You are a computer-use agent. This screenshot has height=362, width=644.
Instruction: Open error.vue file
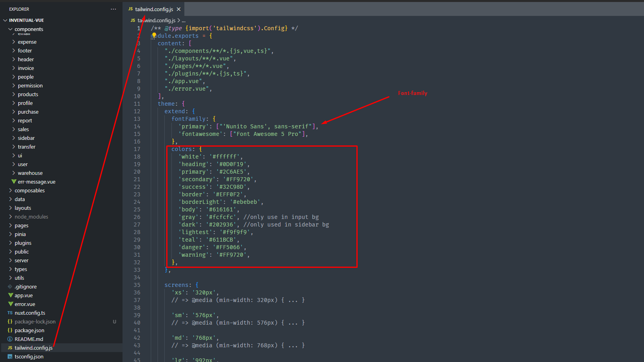click(x=25, y=304)
